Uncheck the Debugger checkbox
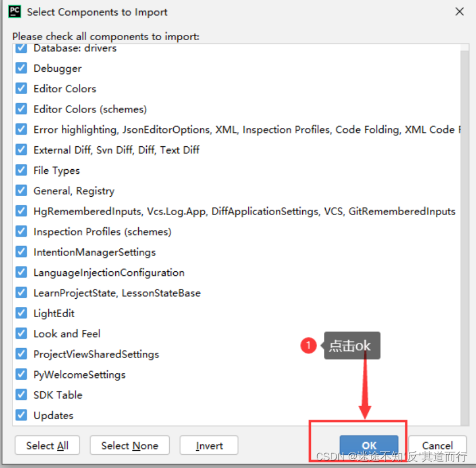 pyautogui.click(x=21, y=68)
